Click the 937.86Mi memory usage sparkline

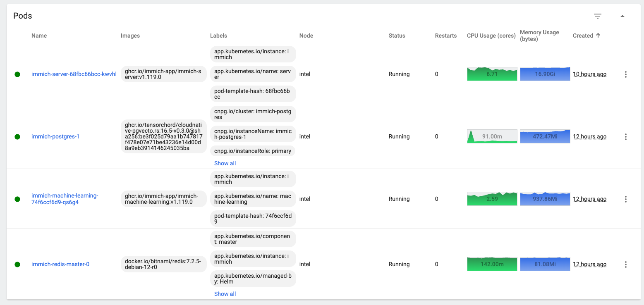545,199
